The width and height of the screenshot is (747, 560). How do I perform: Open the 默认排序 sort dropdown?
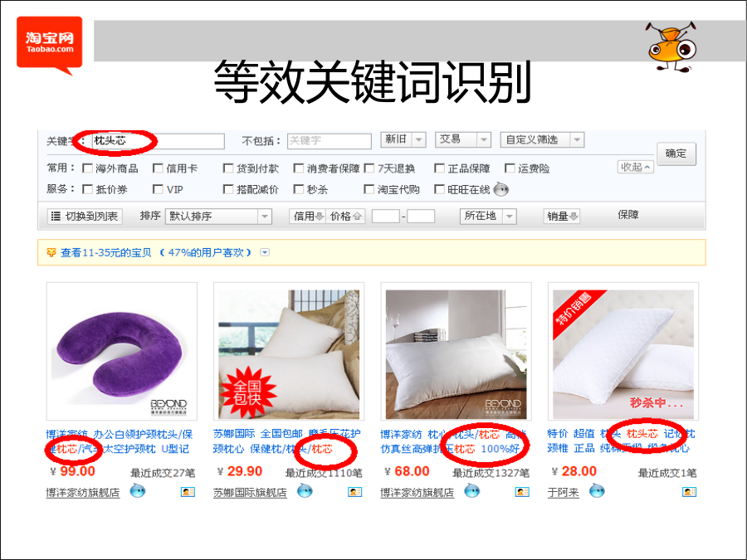tap(218, 217)
